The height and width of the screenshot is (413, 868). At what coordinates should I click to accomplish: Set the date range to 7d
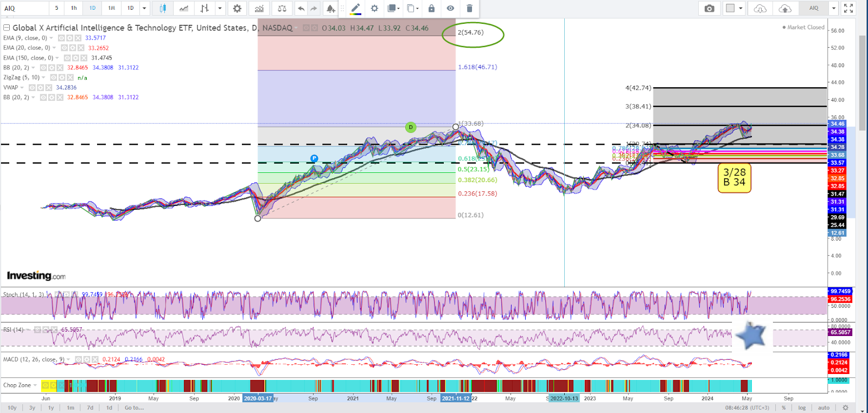coord(90,408)
